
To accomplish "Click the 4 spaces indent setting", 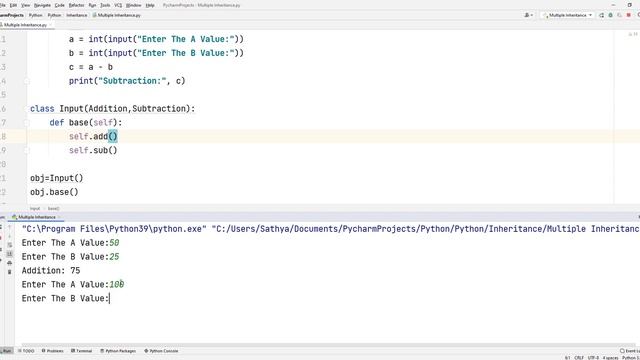I will coord(611,358).
